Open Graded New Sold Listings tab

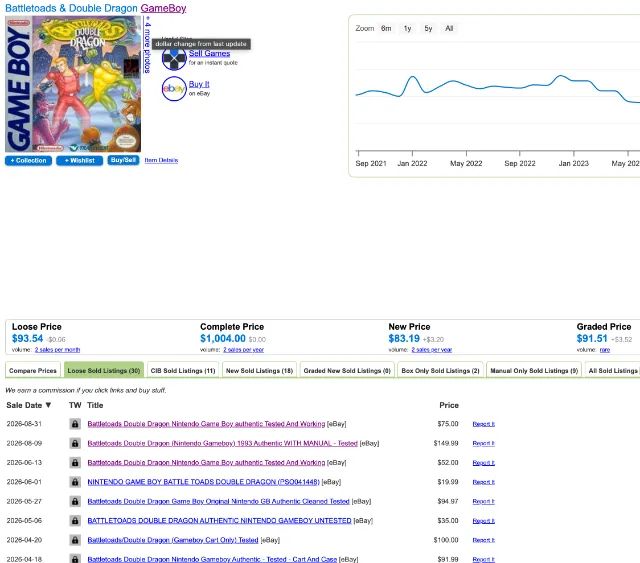[347, 370]
